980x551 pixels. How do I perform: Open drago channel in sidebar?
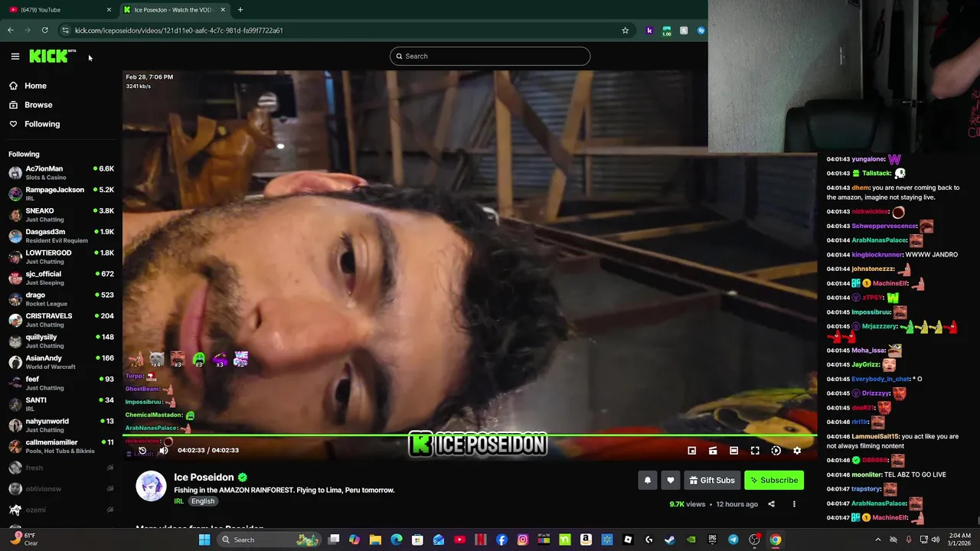[61, 299]
